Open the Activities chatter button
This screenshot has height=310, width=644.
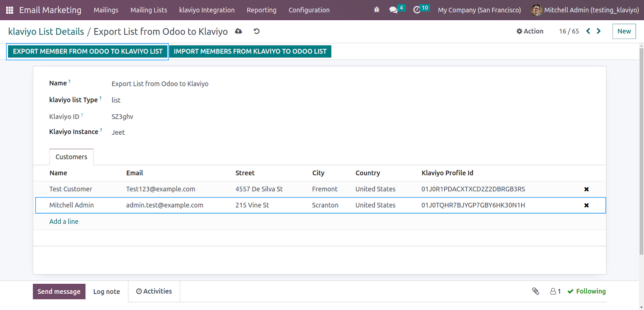[x=154, y=291]
